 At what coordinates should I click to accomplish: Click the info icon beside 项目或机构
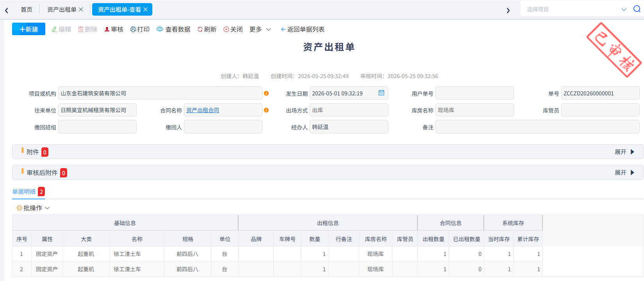click(x=266, y=93)
